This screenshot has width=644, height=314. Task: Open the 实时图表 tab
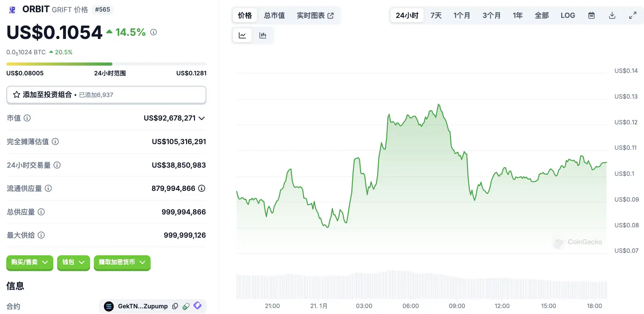coord(315,15)
